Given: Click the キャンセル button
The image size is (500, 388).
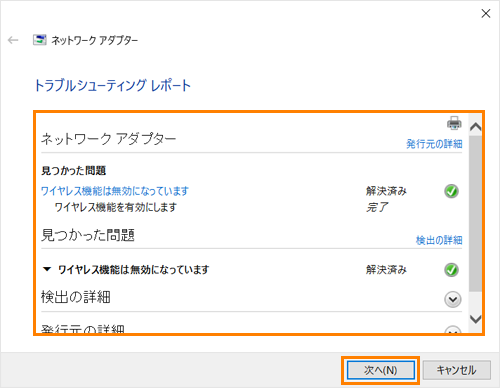Looking at the screenshot, I should point(457,370).
